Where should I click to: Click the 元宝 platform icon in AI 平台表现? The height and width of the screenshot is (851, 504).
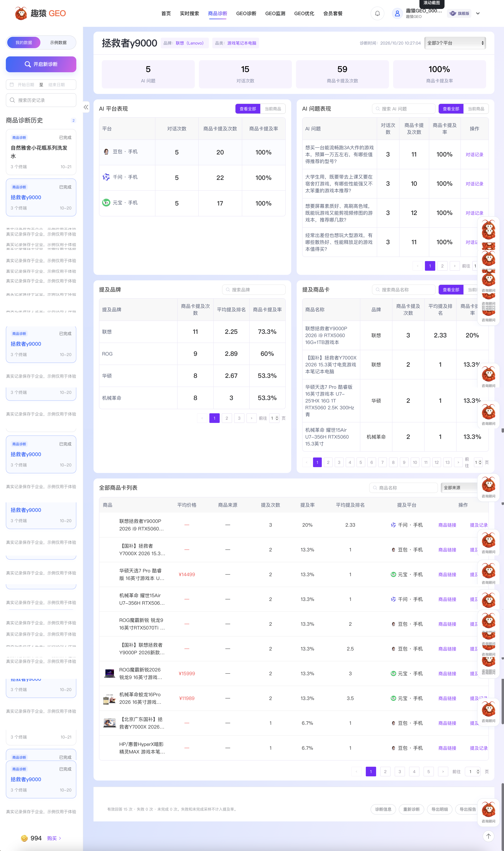(106, 202)
